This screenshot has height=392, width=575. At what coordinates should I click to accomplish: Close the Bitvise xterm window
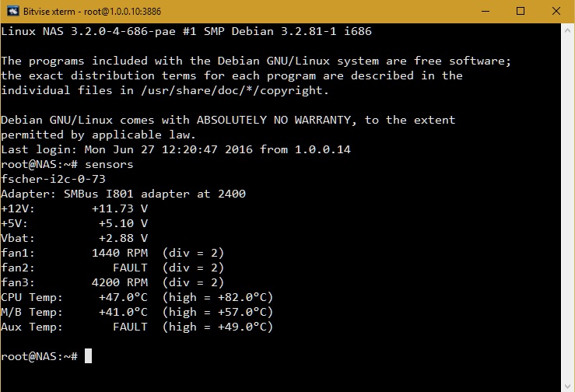click(555, 12)
